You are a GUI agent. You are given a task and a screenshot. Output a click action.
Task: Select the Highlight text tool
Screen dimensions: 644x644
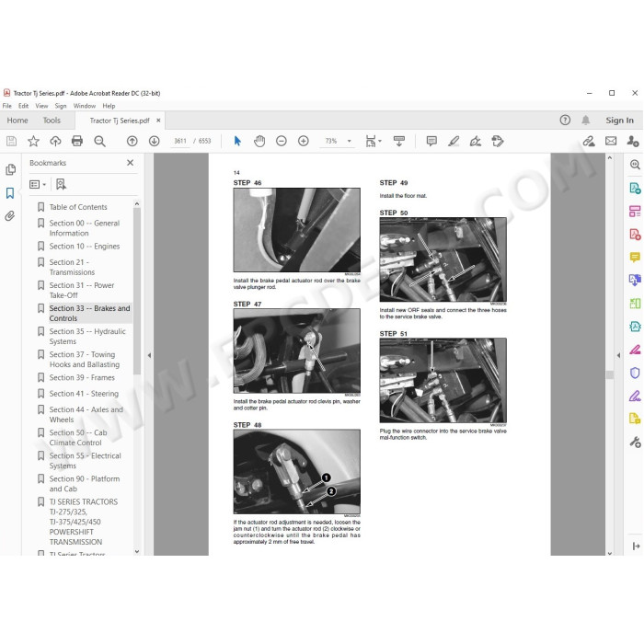pos(454,142)
